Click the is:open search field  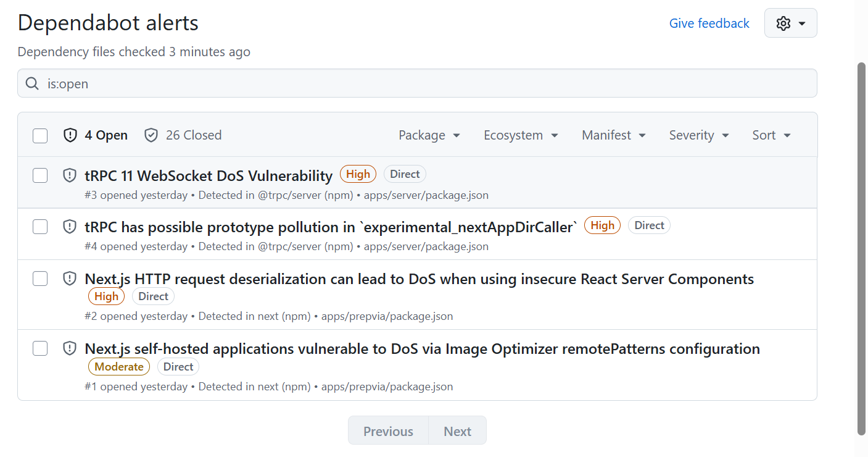tap(417, 83)
